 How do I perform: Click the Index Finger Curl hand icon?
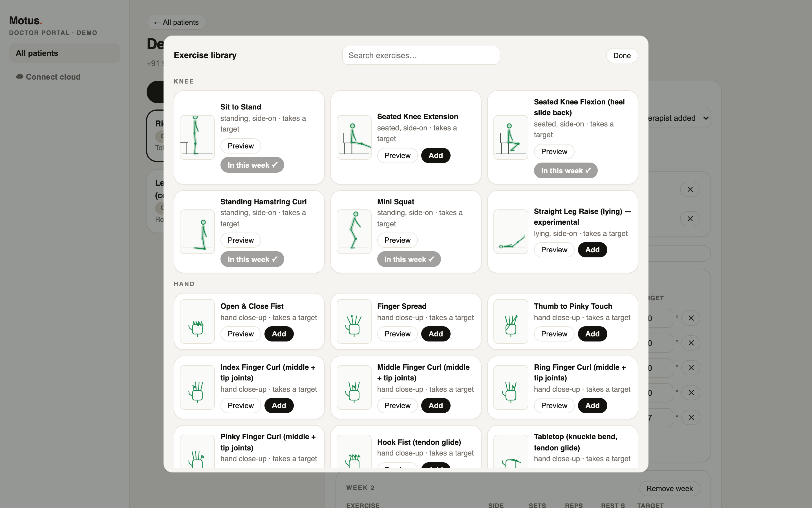[197, 387]
